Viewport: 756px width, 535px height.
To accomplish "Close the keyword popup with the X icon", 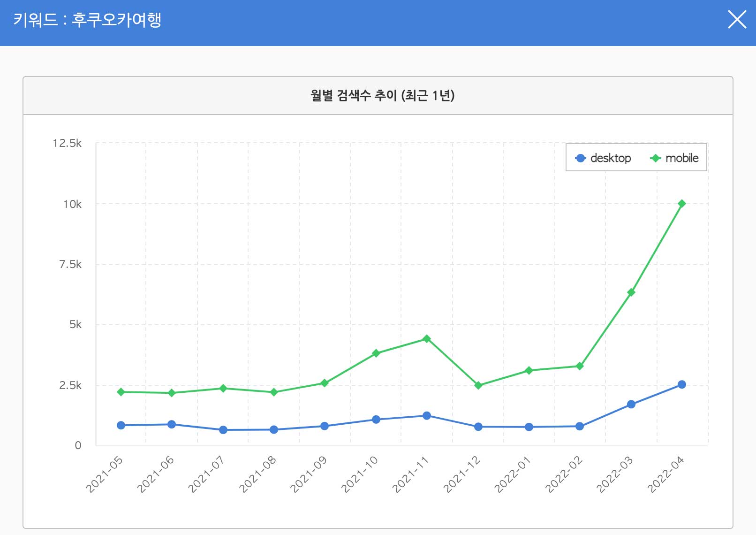I will click(736, 20).
